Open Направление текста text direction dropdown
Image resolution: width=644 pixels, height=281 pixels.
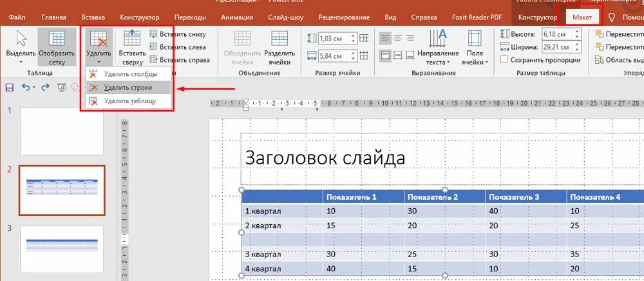point(438,47)
